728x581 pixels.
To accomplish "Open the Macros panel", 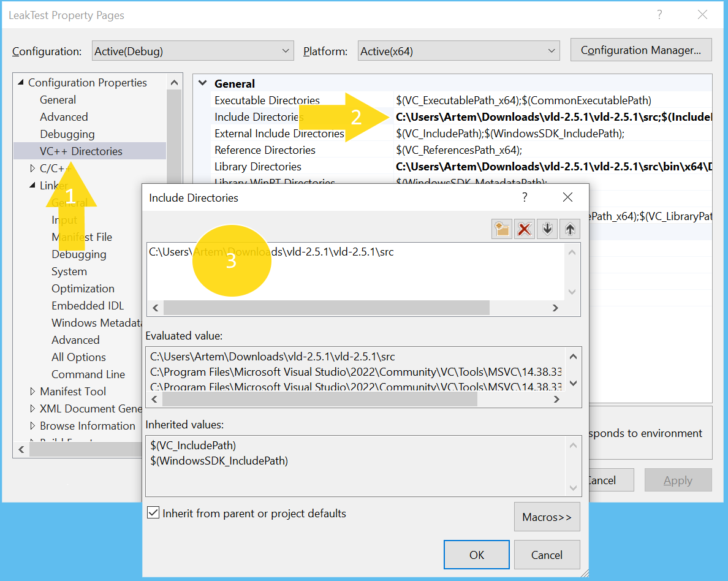I will (547, 517).
